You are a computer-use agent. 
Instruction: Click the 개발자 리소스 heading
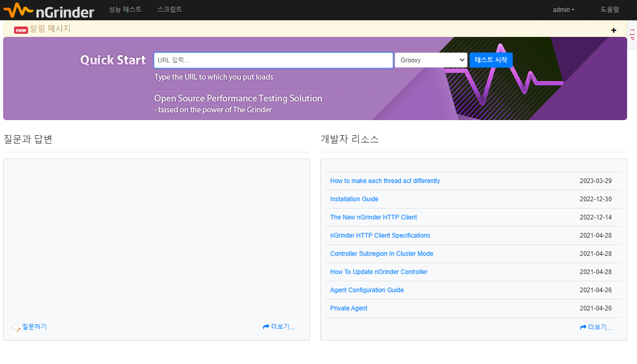[x=350, y=139]
